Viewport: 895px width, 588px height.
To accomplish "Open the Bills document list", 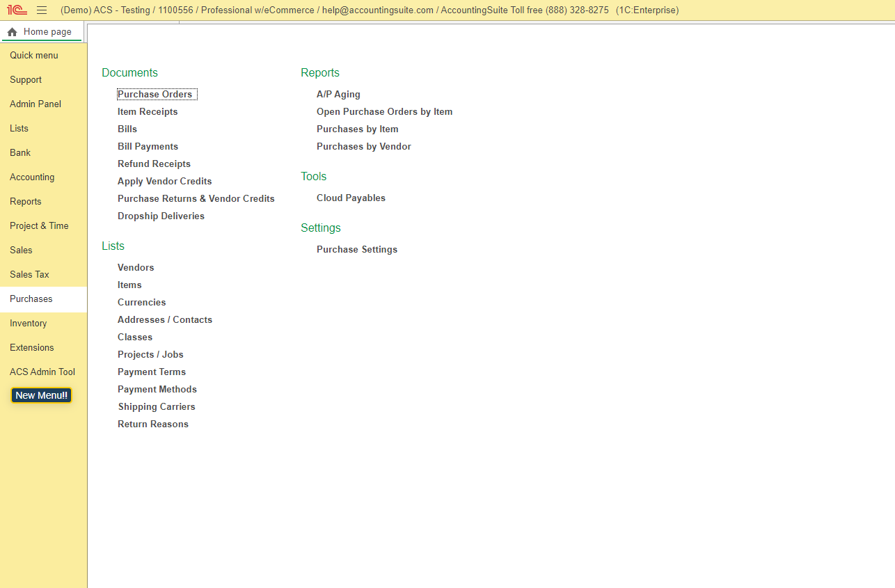I will 127,129.
